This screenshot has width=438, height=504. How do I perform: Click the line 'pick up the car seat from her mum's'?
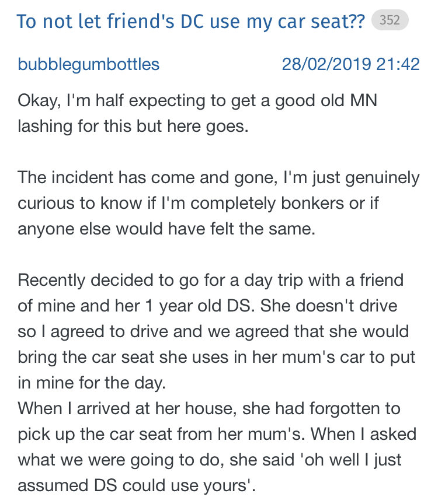[217, 434]
